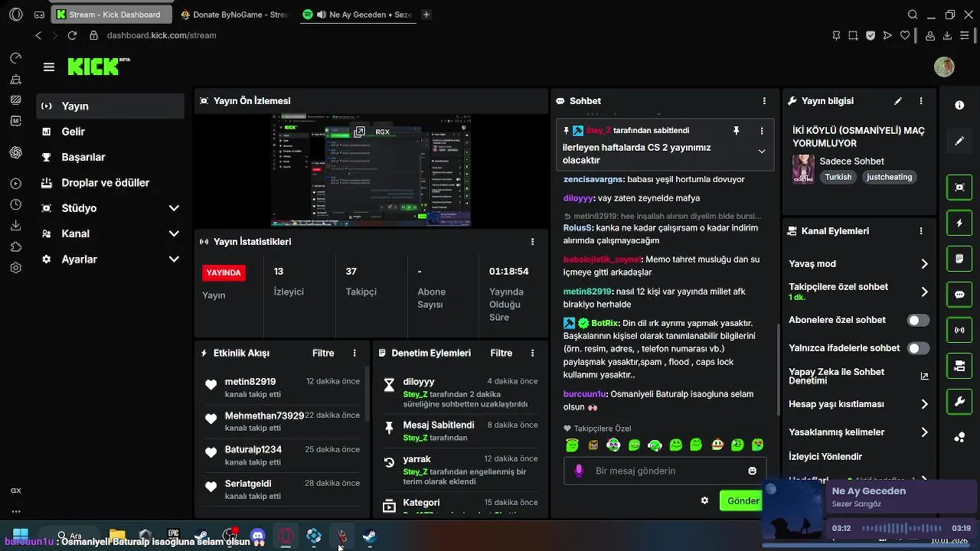Click three-dots cluster icon in right rail
Screen dimensions: 980x551
pos(959,437)
